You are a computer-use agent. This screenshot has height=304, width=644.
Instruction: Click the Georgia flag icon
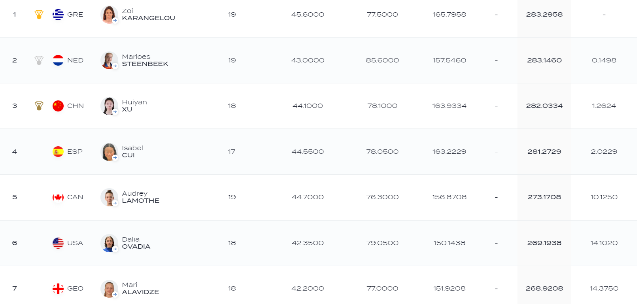tap(58, 289)
